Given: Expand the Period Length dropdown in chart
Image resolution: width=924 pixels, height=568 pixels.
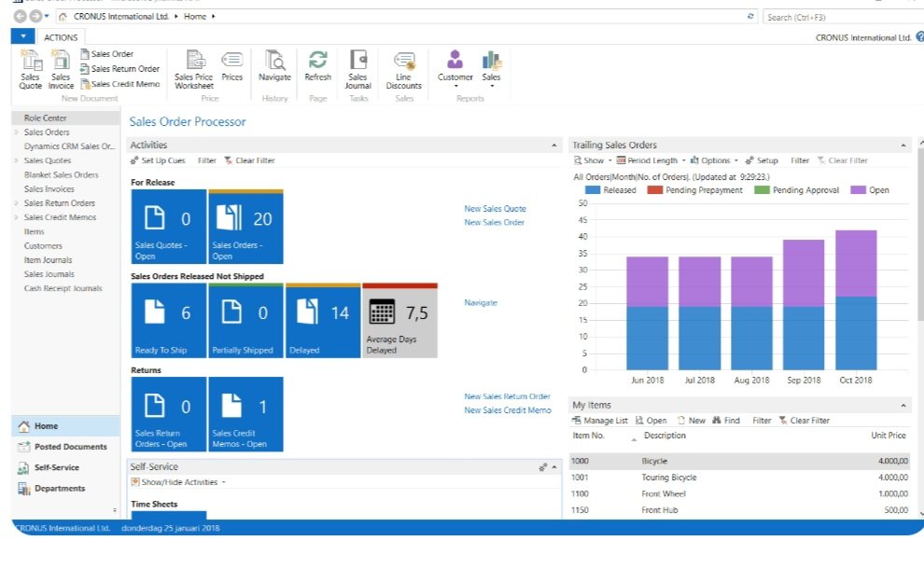Looking at the screenshot, I should tap(651, 160).
